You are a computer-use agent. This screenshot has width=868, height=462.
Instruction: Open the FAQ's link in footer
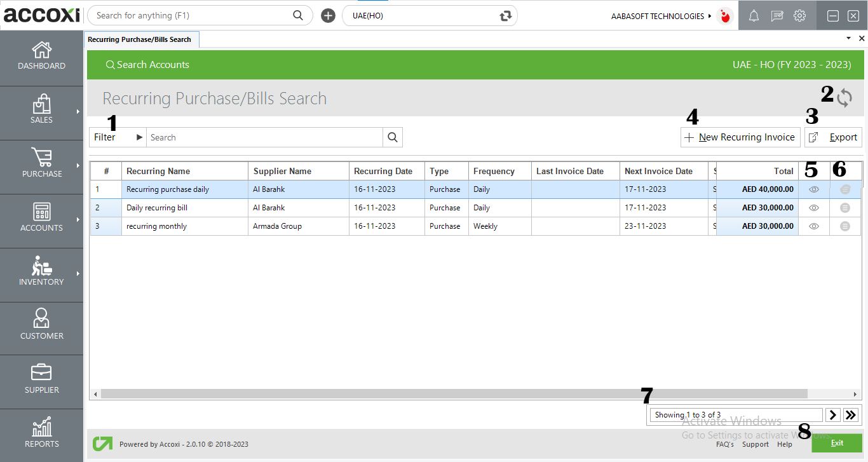[725, 444]
